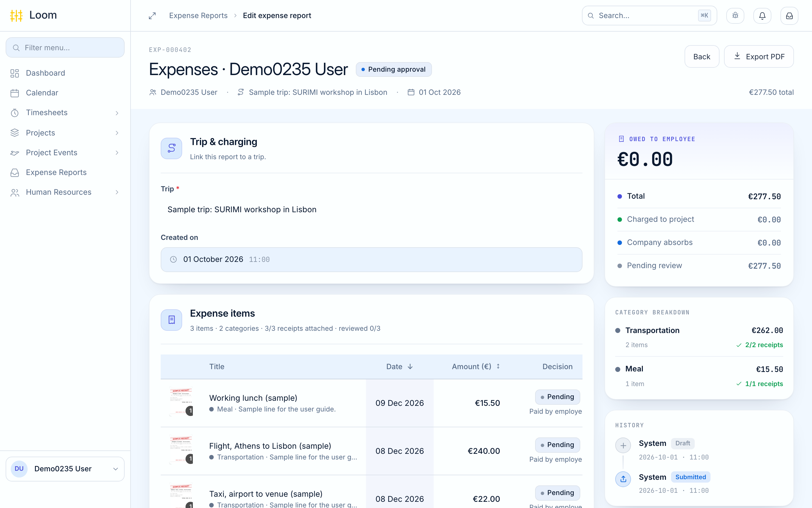The width and height of the screenshot is (812, 508).
Task: Expand the Timesheets submenu chevron
Action: (117, 113)
